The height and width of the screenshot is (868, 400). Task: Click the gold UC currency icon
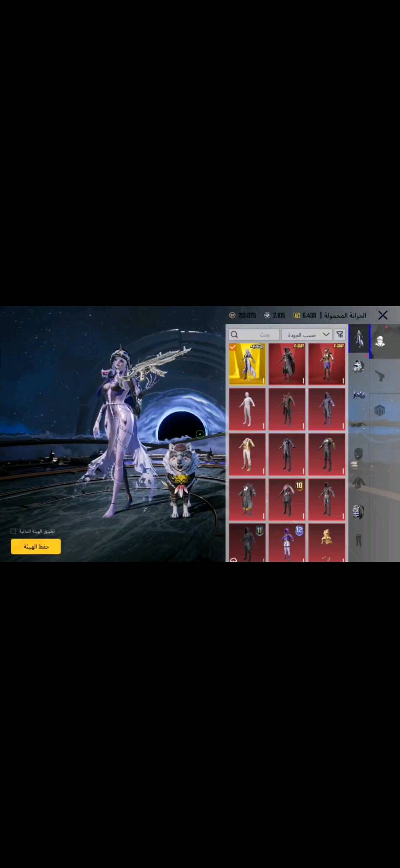(297, 315)
